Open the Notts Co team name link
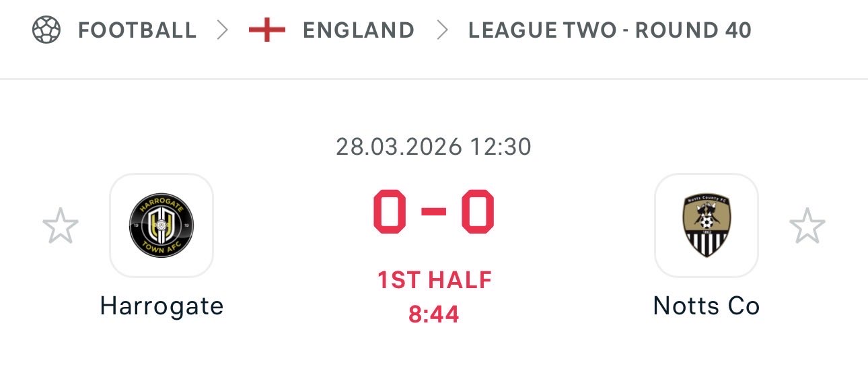Viewport: 868px width, 379px height. [x=706, y=306]
